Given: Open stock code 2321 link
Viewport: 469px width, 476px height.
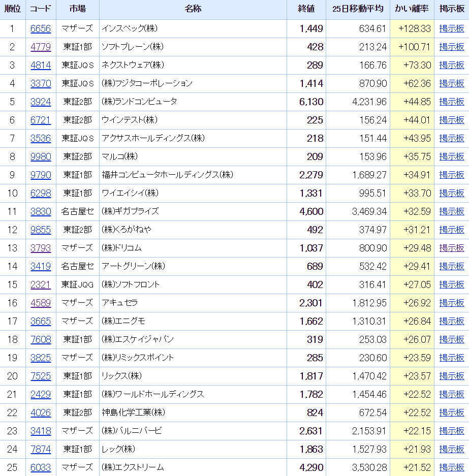Looking at the screenshot, I should click(x=41, y=284).
